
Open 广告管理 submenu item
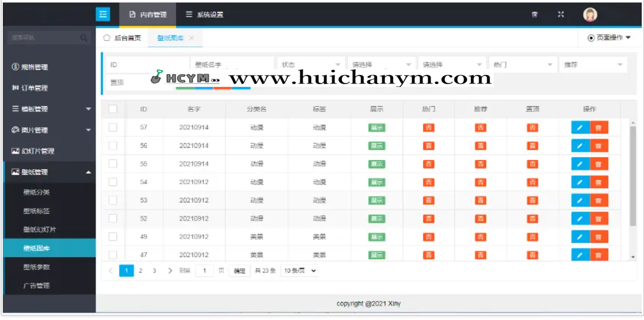(49, 286)
